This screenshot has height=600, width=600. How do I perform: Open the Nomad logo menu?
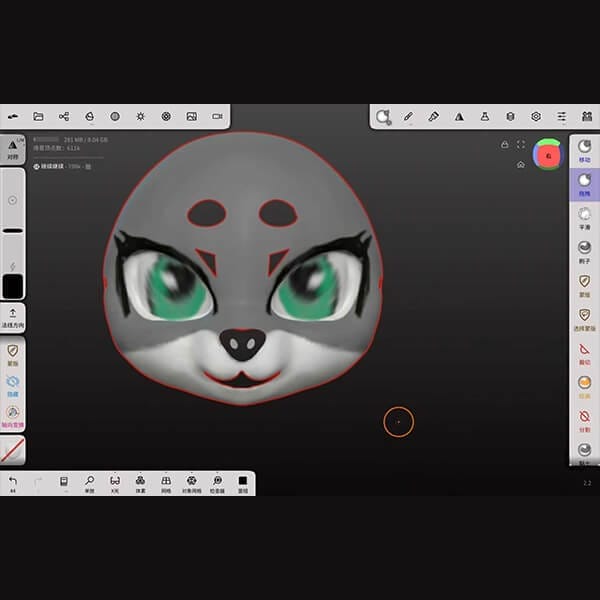13,116
